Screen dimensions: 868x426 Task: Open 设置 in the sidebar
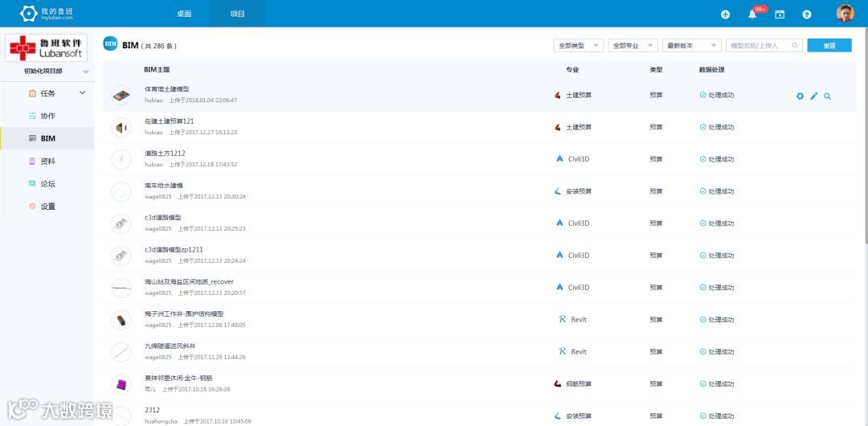(47, 207)
